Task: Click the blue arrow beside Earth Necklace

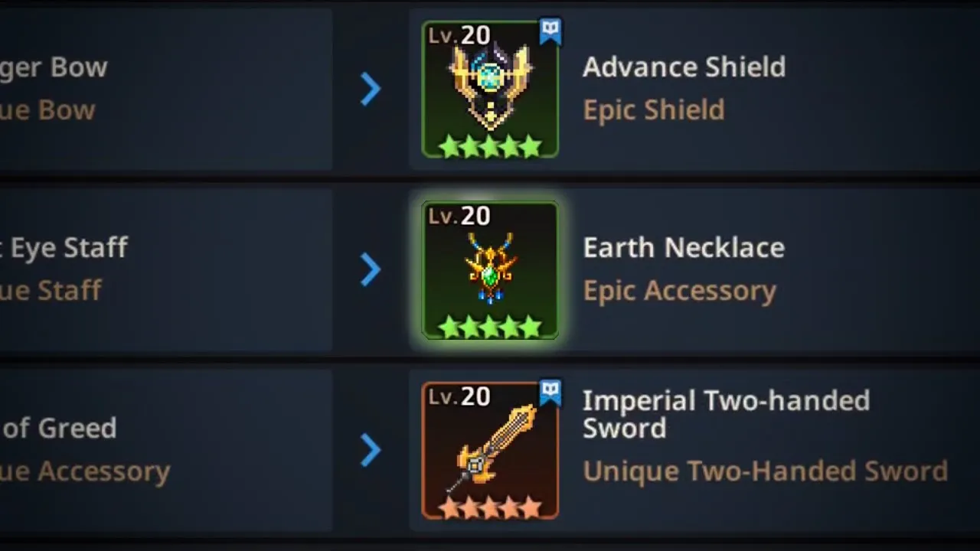Action: [371, 270]
